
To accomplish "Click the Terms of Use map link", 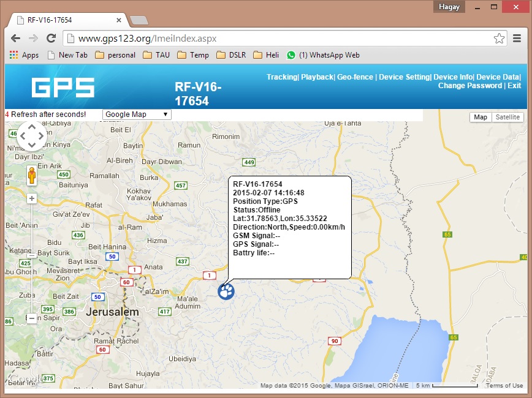I will 504,386.
